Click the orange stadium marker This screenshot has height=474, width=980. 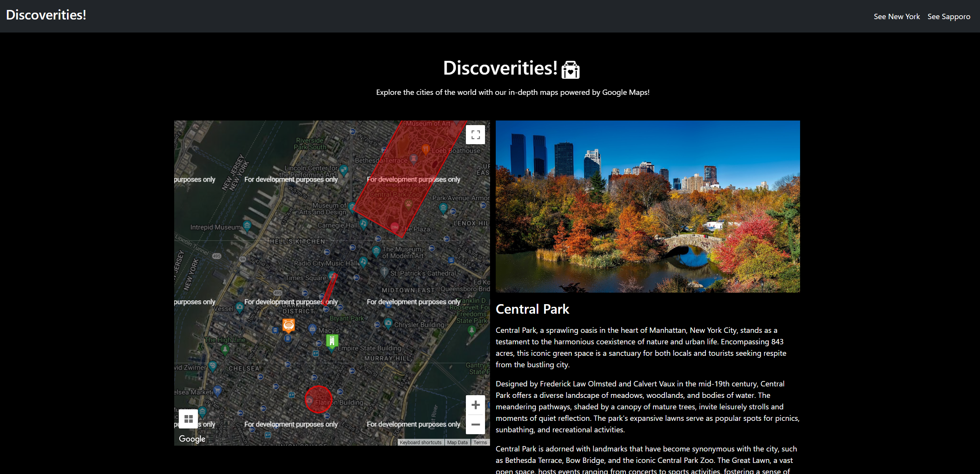(x=289, y=326)
